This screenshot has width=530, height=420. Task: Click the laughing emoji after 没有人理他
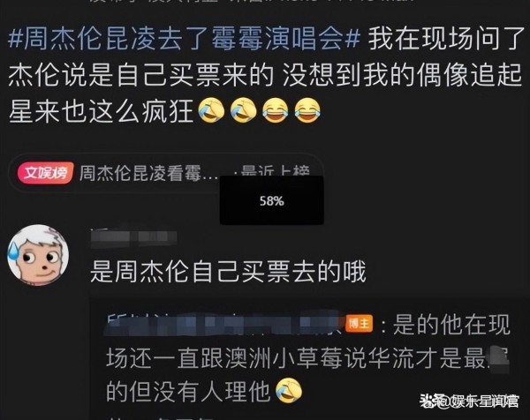coord(288,391)
